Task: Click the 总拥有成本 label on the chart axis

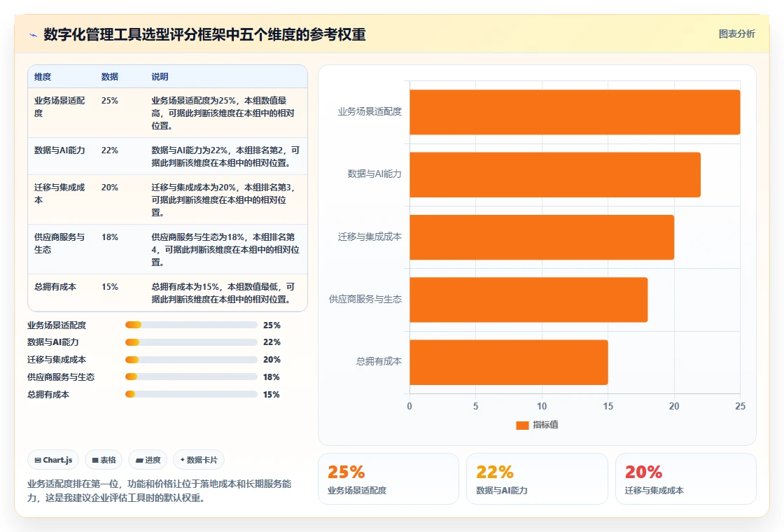Action: tap(379, 361)
